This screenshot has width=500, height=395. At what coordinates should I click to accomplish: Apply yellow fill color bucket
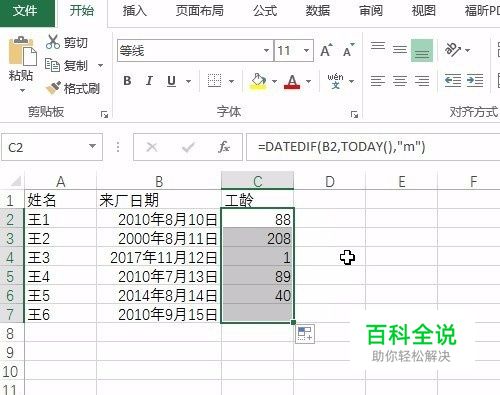(x=258, y=81)
